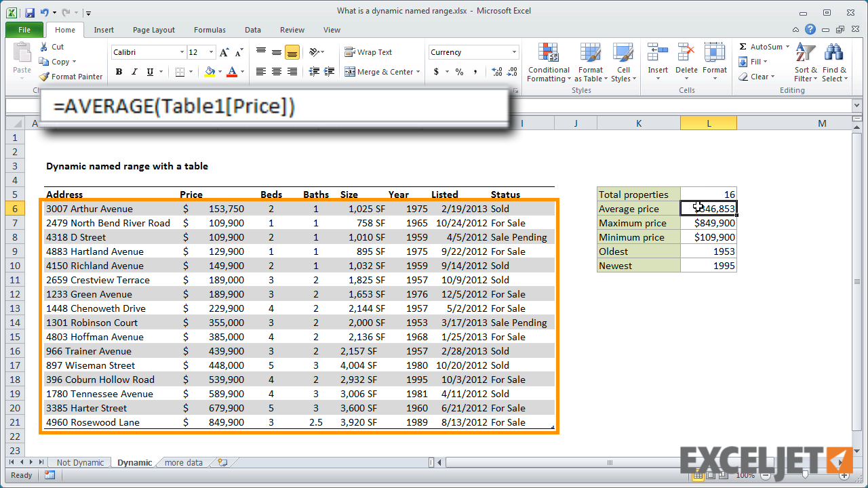The height and width of the screenshot is (488, 868).
Task: Select the row 12 header
Action: (14, 294)
